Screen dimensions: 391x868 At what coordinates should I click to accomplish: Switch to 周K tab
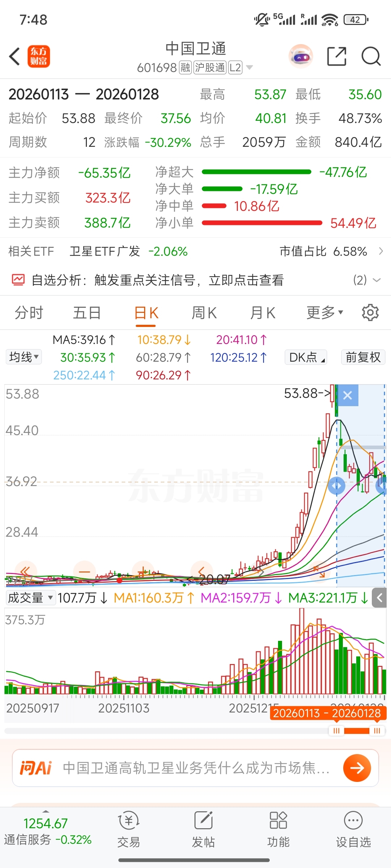(204, 312)
